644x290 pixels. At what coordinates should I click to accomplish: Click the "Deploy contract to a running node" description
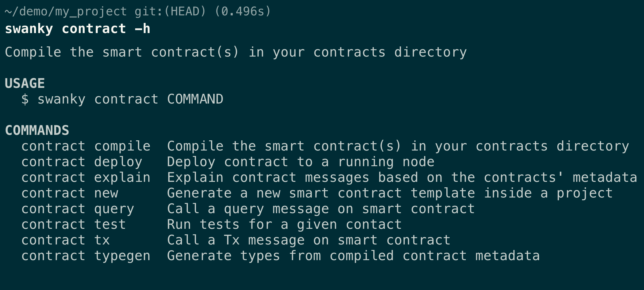301,162
